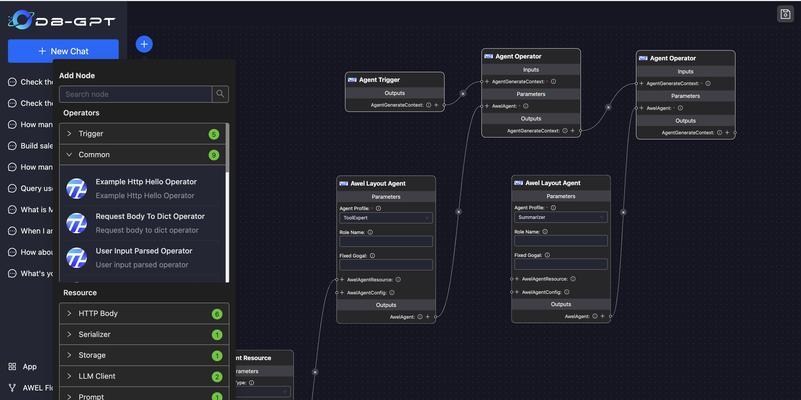Open the 'What is M' chat history item
This screenshot has height=400, width=801.
[x=31, y=210]
